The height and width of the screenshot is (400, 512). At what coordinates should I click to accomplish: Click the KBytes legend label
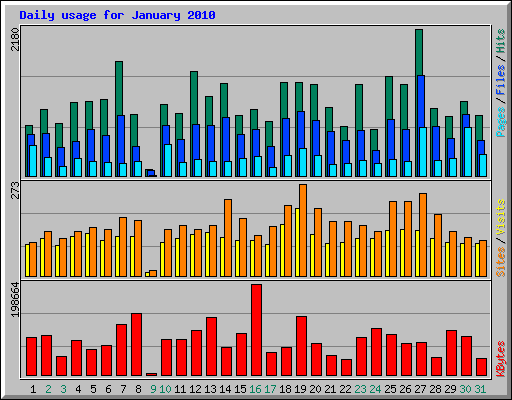click(x=500, y=359)
